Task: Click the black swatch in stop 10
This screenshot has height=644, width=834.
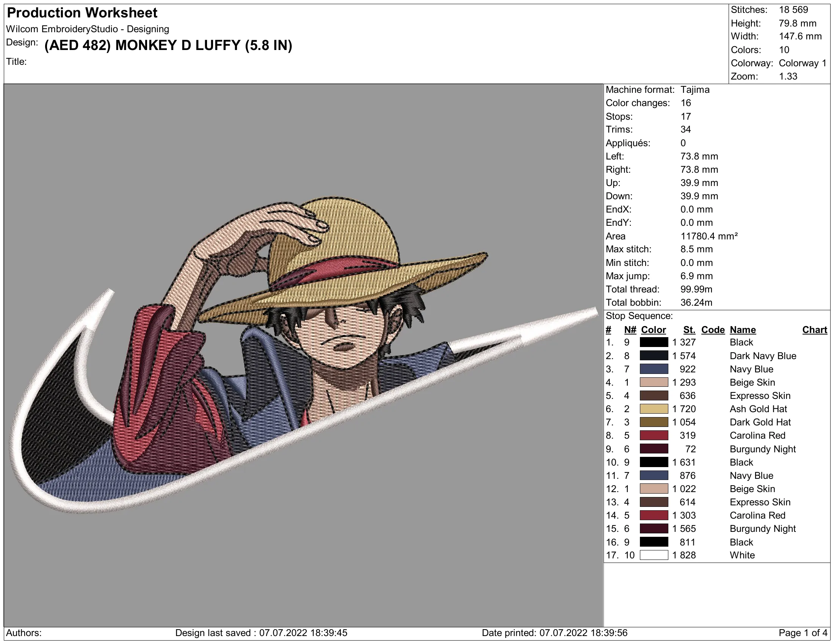Action: tap(654, 462)
